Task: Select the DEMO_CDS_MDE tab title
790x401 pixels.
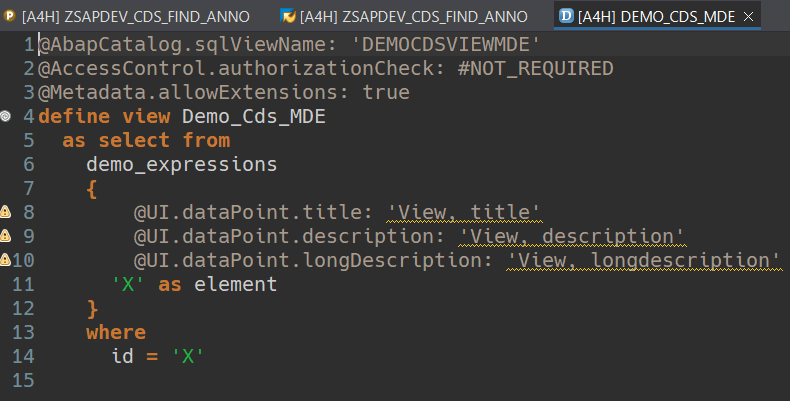Action: click(658, 15)
